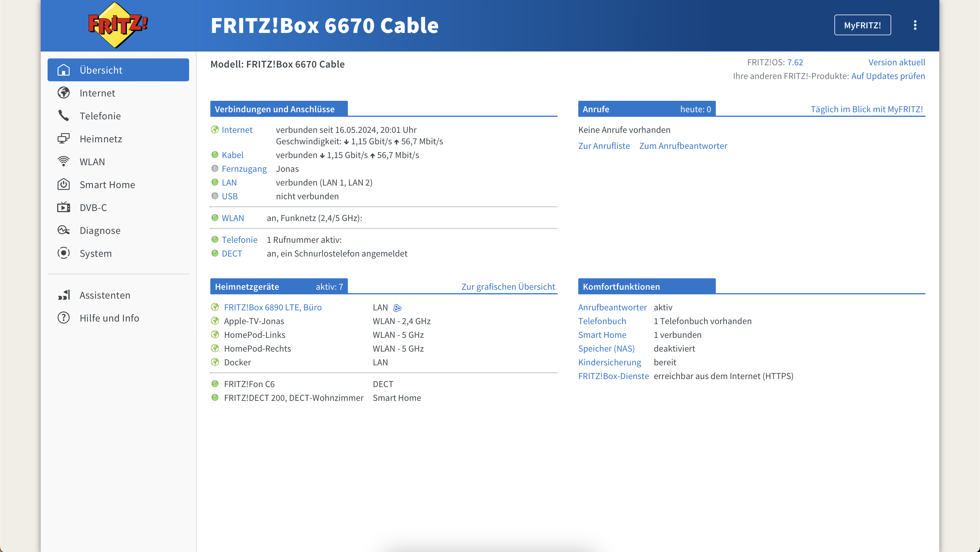The height and width of the screenshot is (552, 980).
Task: Click the FRITZ!OS version 7.62 link
Action: click(795, 62)
